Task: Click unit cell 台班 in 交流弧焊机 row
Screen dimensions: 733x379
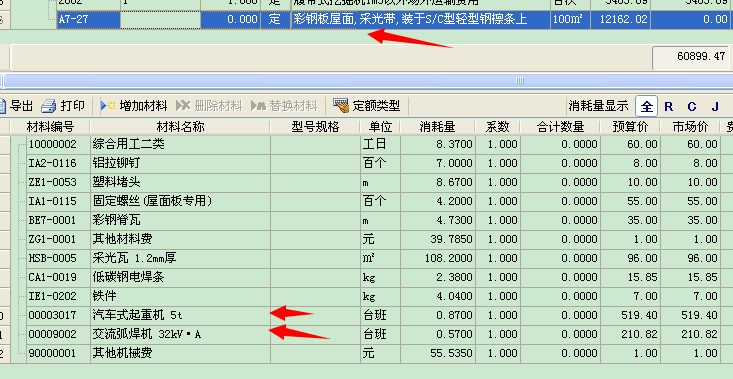Action: pos(374,335)
